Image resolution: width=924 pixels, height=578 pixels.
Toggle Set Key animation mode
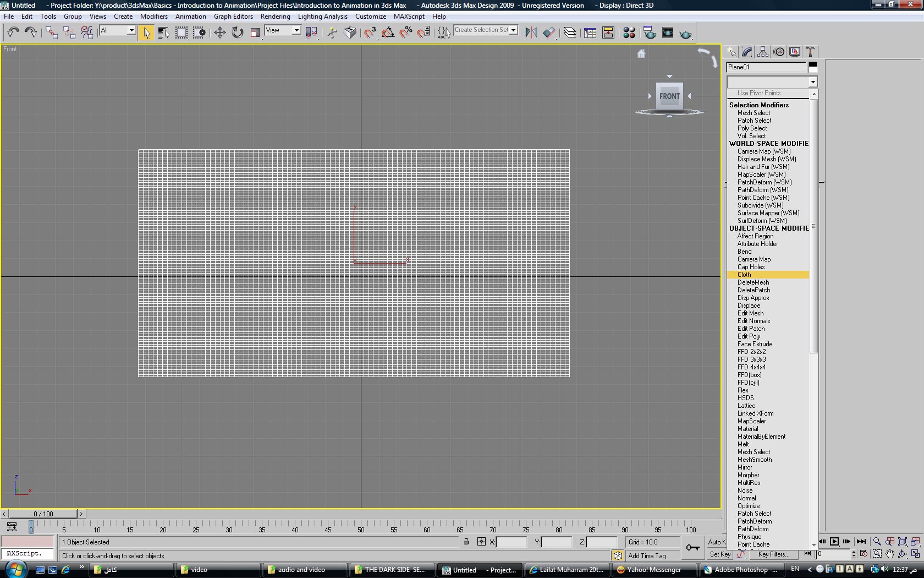[719, 554]
